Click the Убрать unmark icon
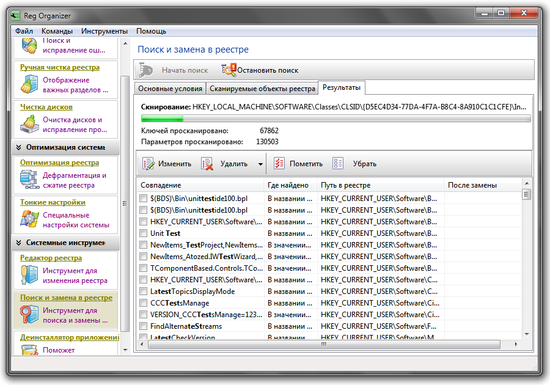 click(x=338, y=163)
